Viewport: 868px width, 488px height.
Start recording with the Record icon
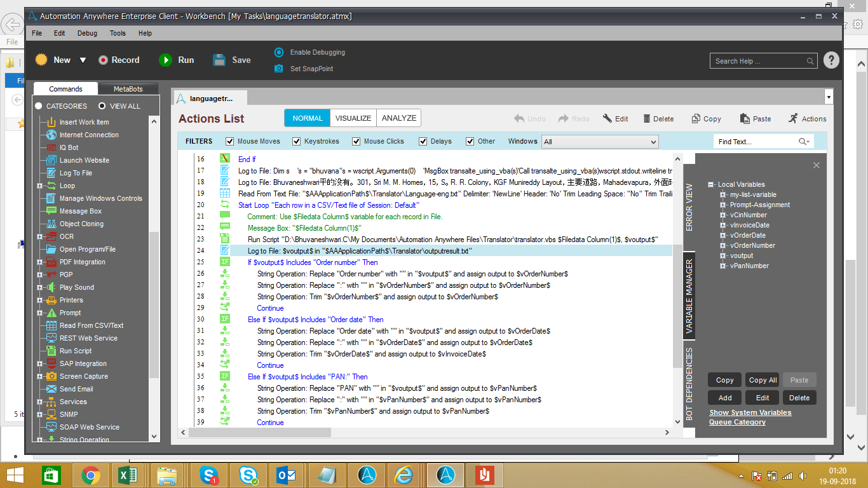(x=103, y=60)
